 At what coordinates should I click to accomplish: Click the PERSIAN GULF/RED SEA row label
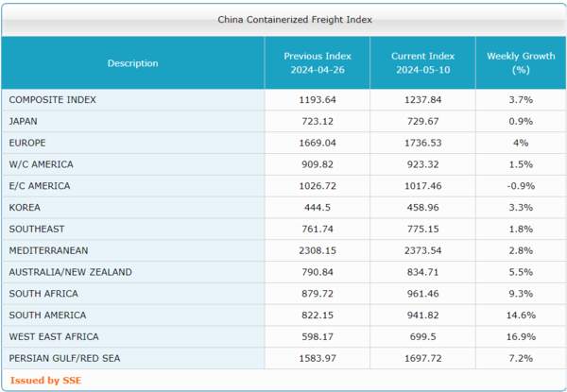(65, 358)
